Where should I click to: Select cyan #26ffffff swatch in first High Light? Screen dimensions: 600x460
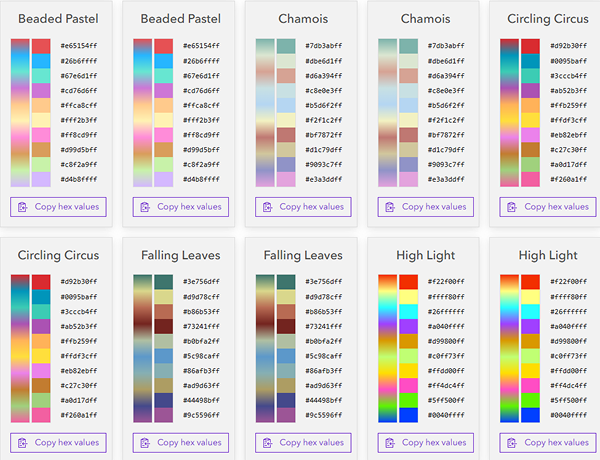[x=409, y=312]
